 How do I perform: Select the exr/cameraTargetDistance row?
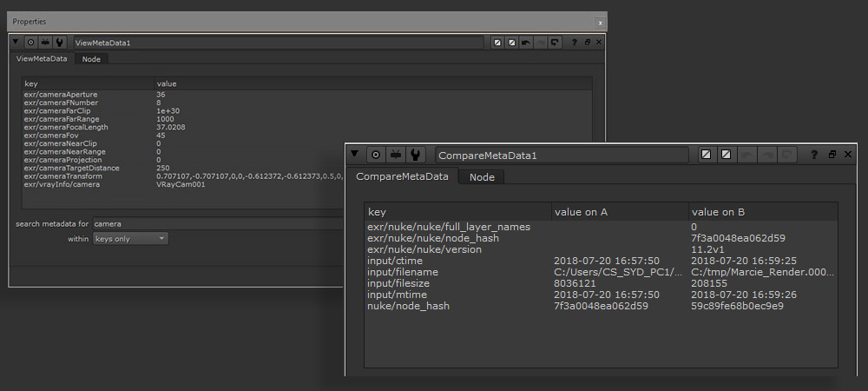point(182,168)
